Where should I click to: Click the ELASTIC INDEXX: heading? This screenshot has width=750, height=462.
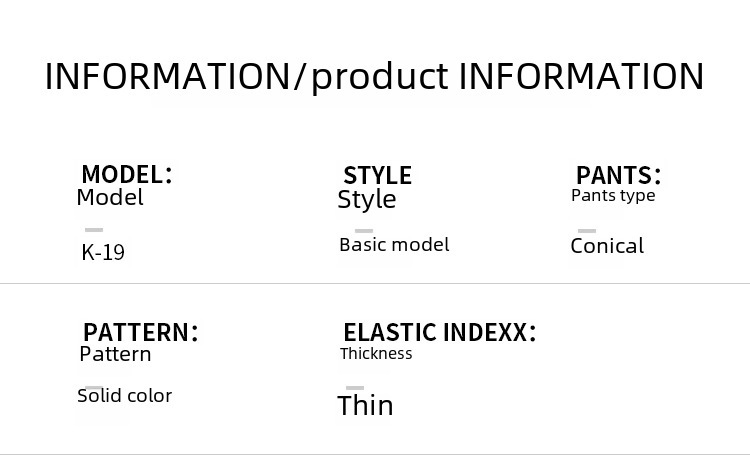439,332
